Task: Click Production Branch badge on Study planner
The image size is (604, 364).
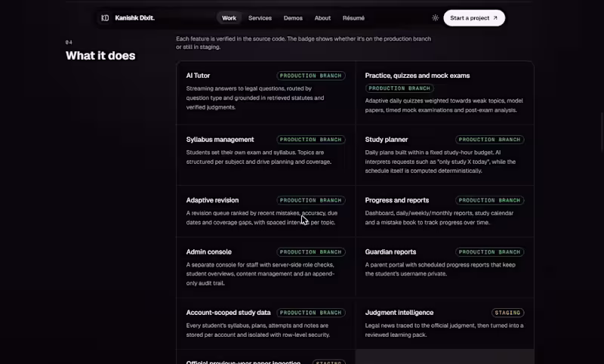Action: pyautogui.click(x=489, y=140)
